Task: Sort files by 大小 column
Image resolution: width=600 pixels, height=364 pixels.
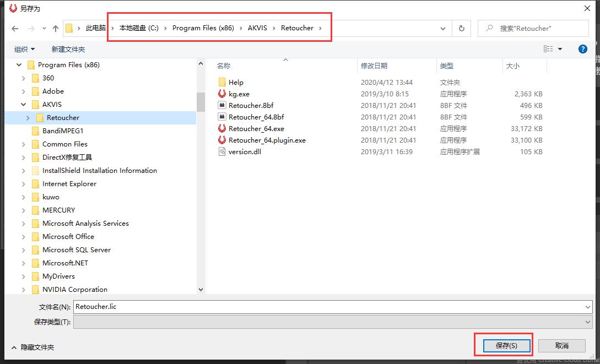Action: [x=513, y=66]
